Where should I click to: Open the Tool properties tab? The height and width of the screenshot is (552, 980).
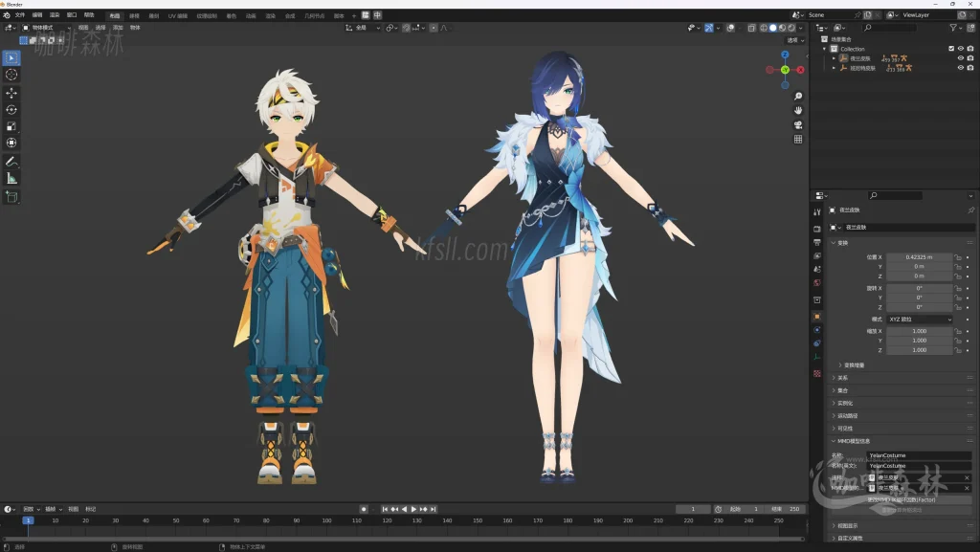pyautogui.click(x=817, y=212)
